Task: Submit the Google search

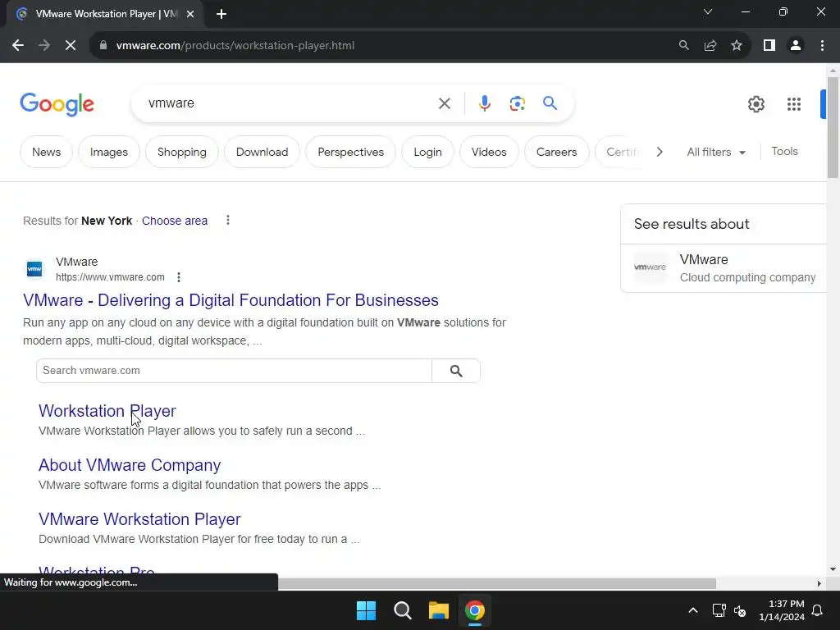Action: point(550,103)
